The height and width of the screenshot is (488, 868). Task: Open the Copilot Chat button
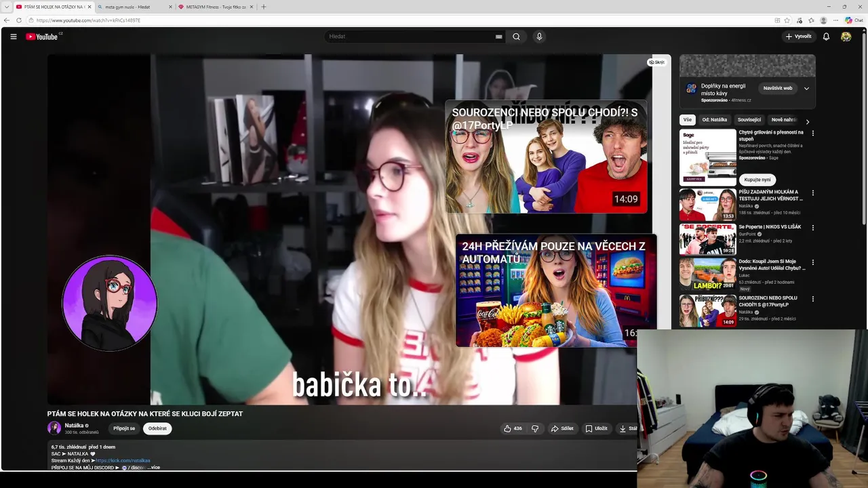coord(854,20)
